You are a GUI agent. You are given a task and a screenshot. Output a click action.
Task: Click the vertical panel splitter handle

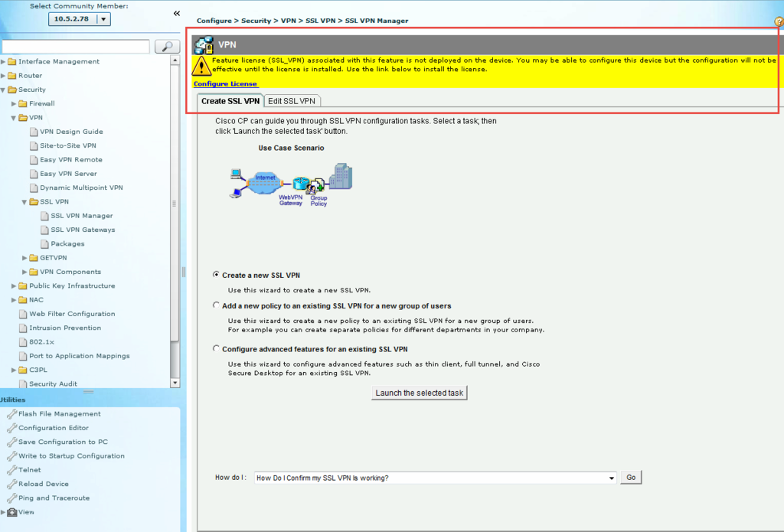tap(184, 272)
